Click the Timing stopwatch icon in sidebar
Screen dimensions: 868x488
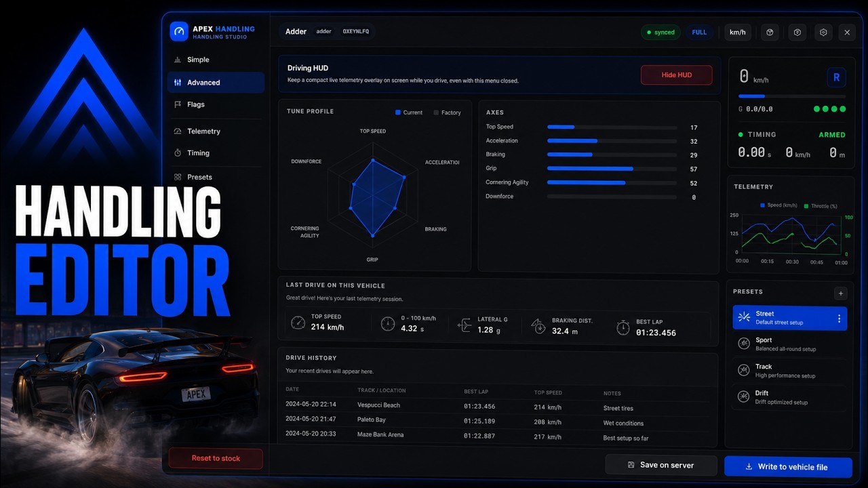tap(178, 153)
